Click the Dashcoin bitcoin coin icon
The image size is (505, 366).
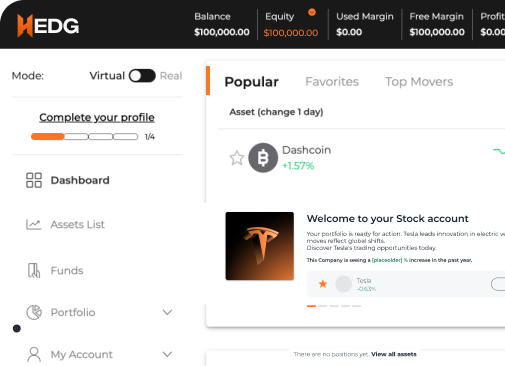[x=263, y=158]
